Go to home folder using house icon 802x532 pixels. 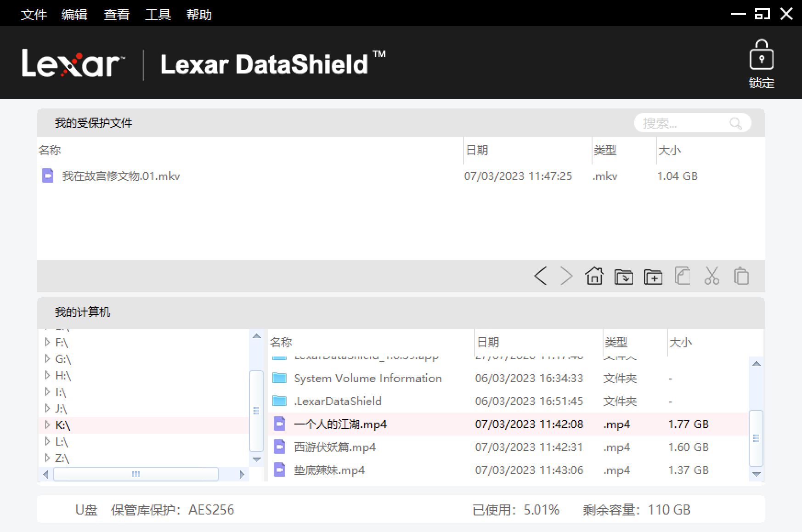[594, 277]
